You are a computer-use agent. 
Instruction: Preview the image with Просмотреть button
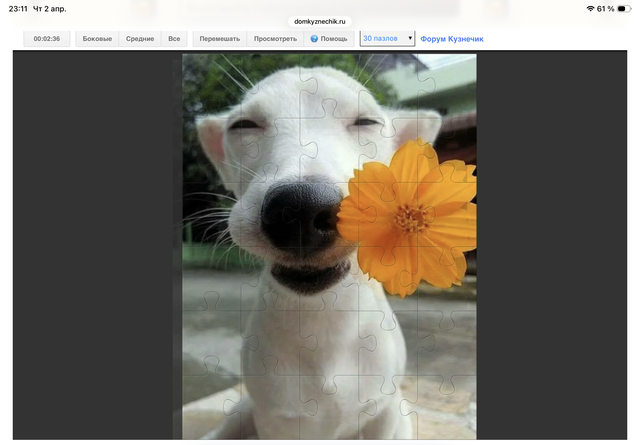(275, 39)
